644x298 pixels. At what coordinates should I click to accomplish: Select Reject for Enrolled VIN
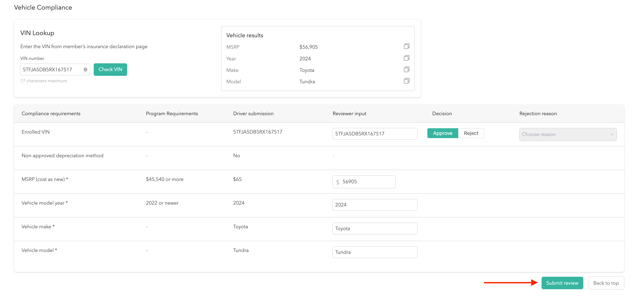pyautogui.click(x=471, y=133)
